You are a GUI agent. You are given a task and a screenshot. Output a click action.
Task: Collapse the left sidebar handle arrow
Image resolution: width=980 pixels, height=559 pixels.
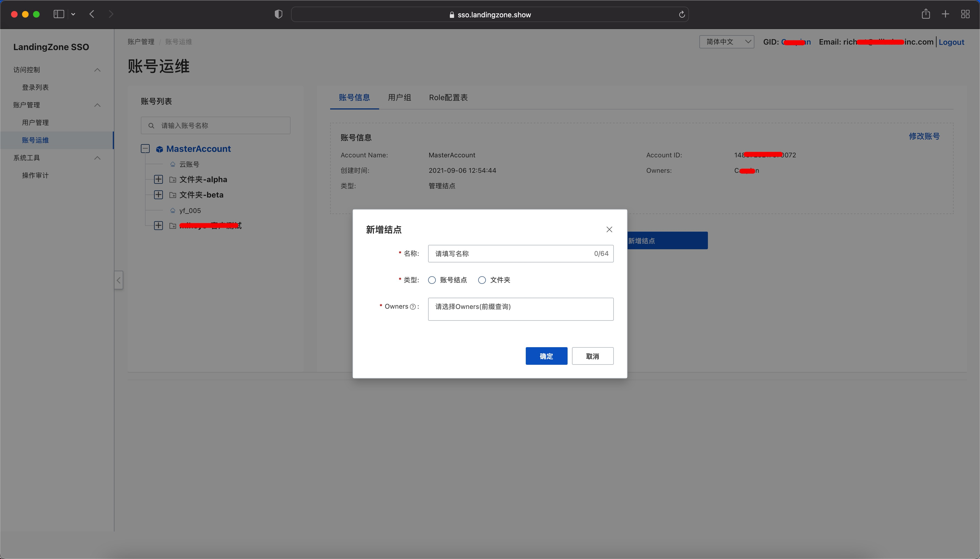click(119, 280)
